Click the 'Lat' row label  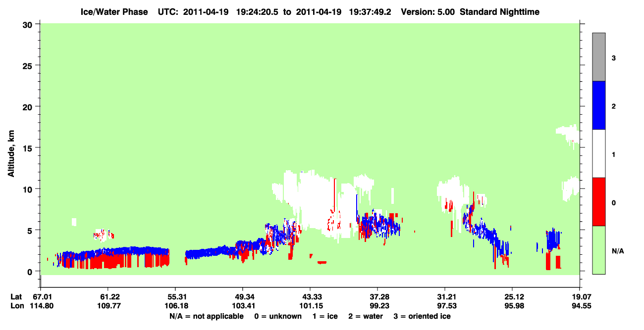click(16, 297)
